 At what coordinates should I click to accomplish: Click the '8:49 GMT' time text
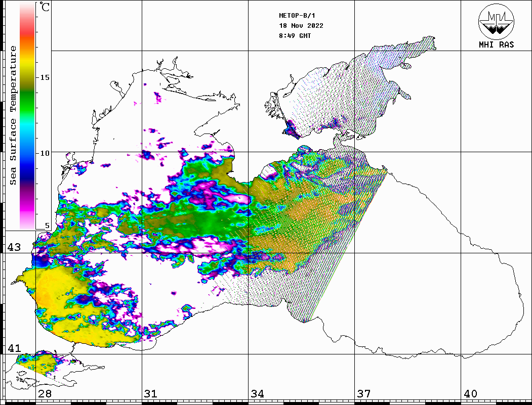[x=295, y=36]
